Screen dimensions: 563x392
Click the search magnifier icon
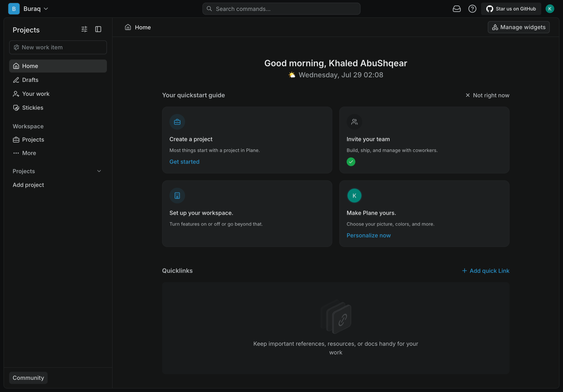(x=209, y=9)
